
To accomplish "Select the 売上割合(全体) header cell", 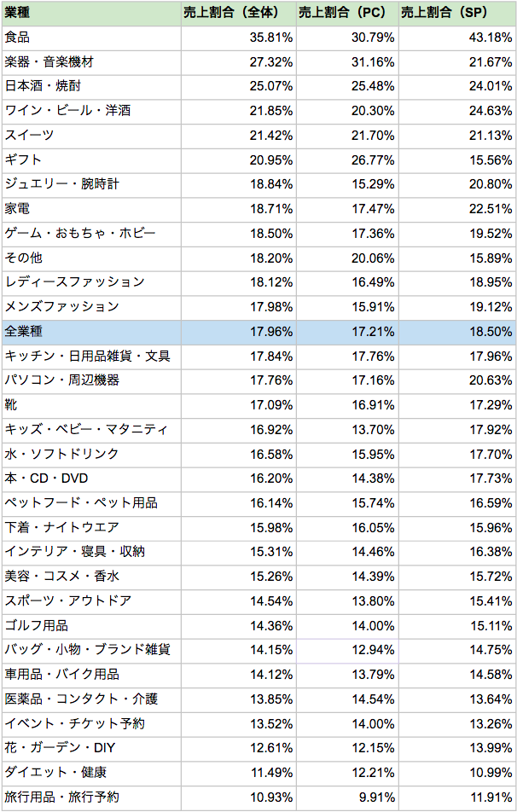I will click(239, 13).
